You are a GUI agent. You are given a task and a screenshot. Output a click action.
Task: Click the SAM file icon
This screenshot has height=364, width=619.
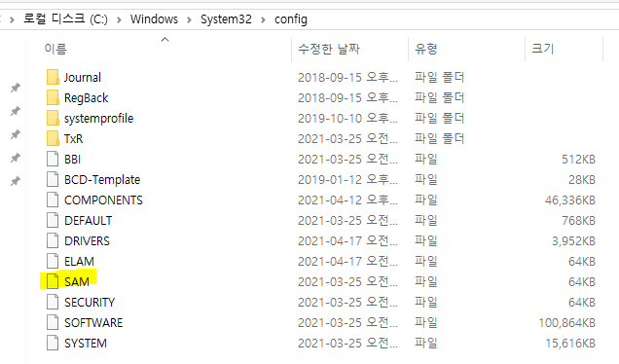click(53, 281)
